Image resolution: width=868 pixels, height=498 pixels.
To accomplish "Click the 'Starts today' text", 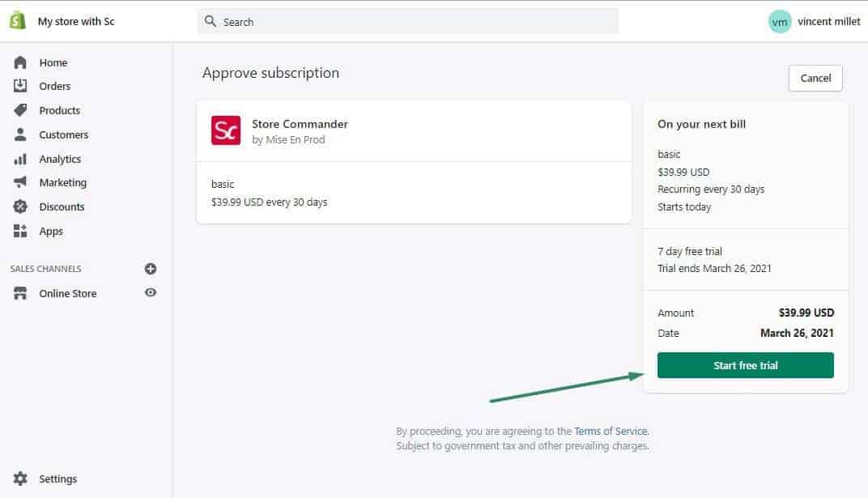I will click(684, 207).
